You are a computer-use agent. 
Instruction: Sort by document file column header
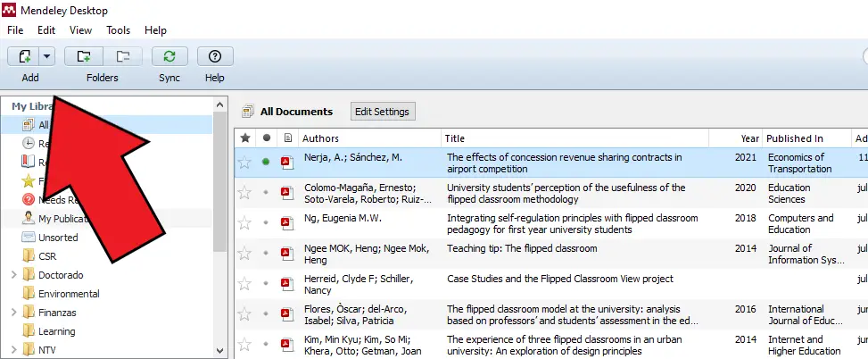click(287, 138)
